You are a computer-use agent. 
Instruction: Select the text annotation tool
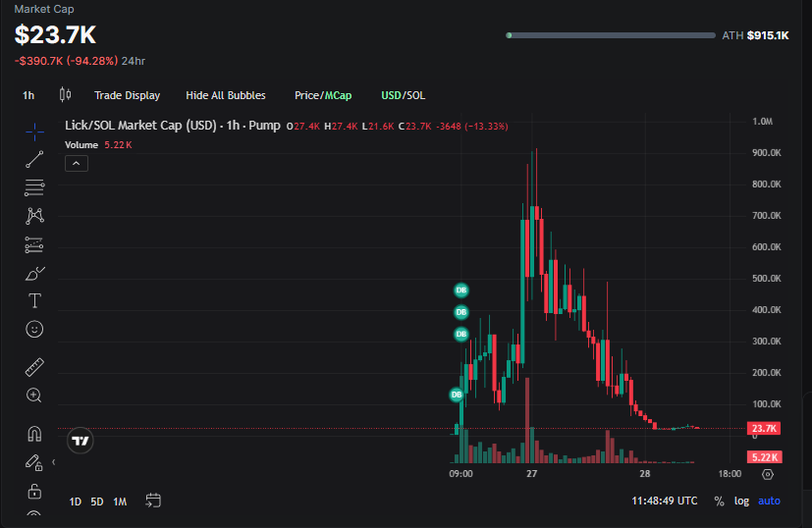(34, 300)
